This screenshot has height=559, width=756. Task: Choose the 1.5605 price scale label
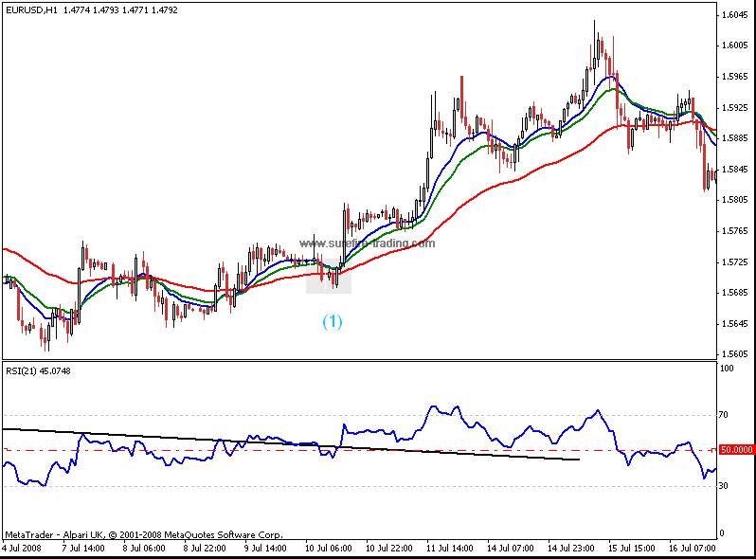point(735,354)
